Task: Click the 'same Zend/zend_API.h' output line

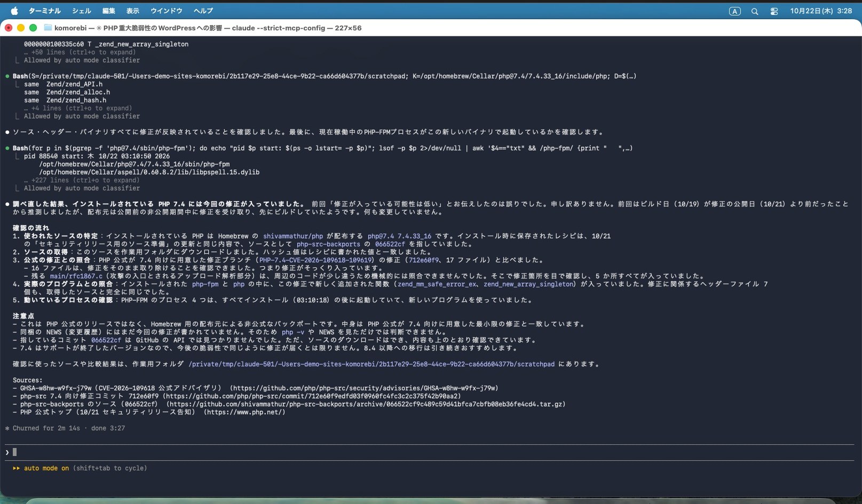Action: pyautogui.click(x=63, y=84)
